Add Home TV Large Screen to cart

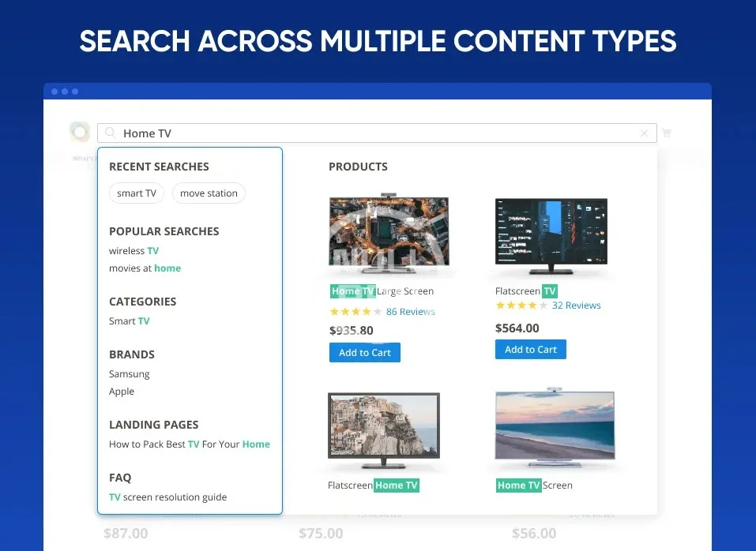point(364,353)
